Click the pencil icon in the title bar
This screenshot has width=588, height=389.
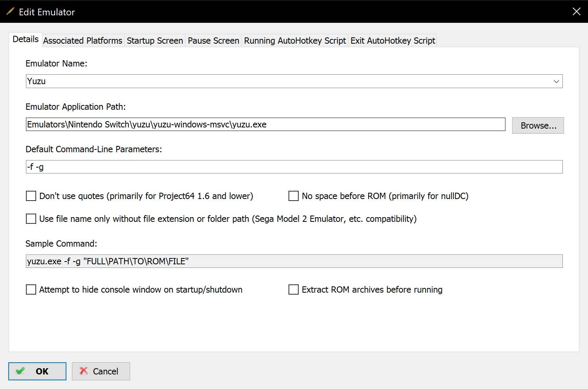click(x=10, y=11)
